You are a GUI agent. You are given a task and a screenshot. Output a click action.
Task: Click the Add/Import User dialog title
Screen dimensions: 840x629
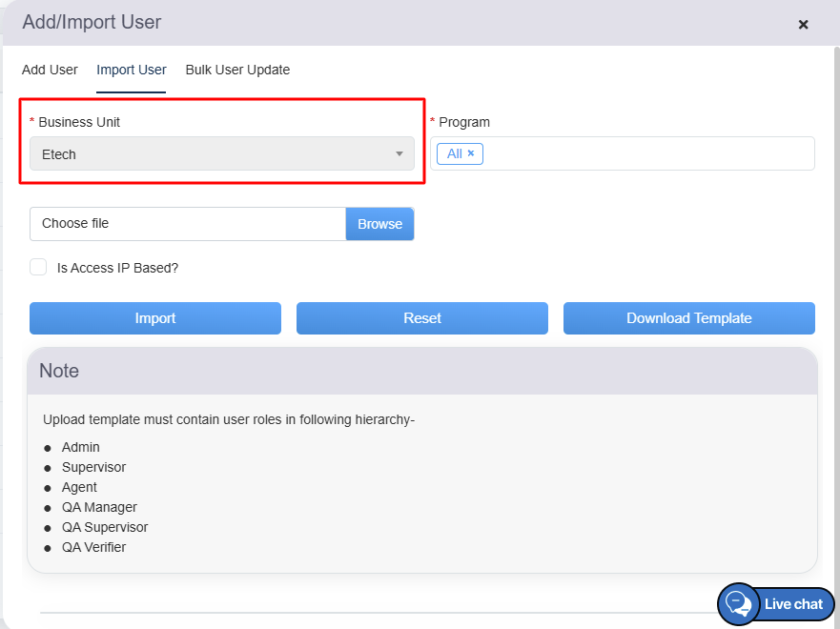(92, 22)
